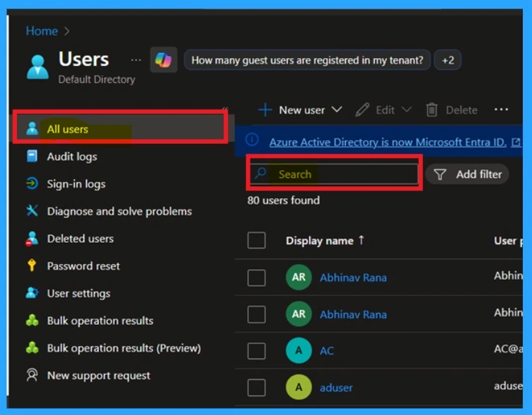Click the Deleted users icon
This screenshot has height=415, width=532.
(32, 239)
